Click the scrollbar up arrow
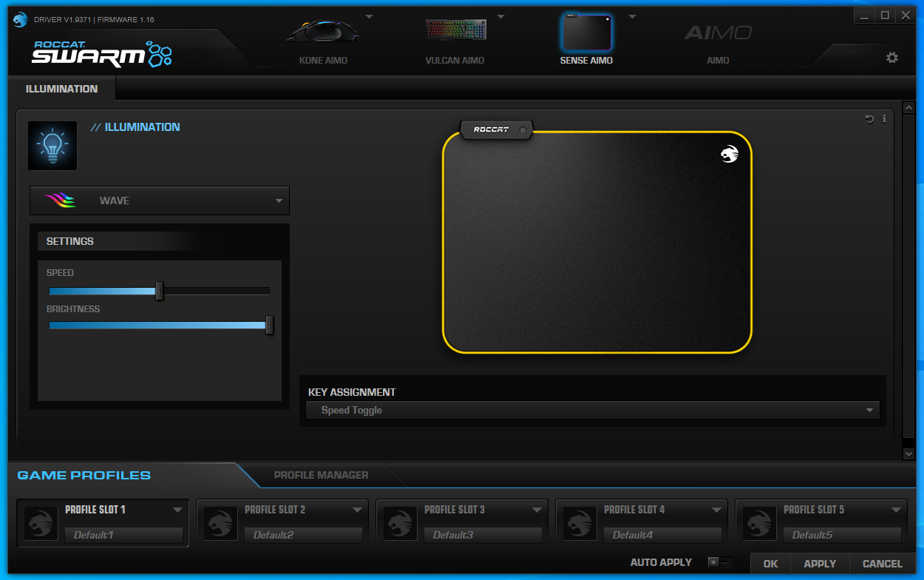The width and height of the screenshot is (924, 580). (x=908, y=108)
